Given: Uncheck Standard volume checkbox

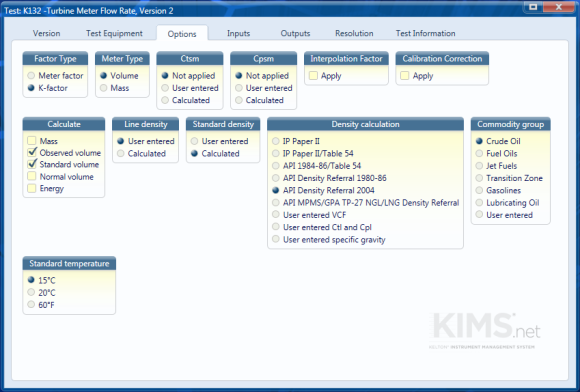Looking at the screenshot, I should (x=32, y=164).
